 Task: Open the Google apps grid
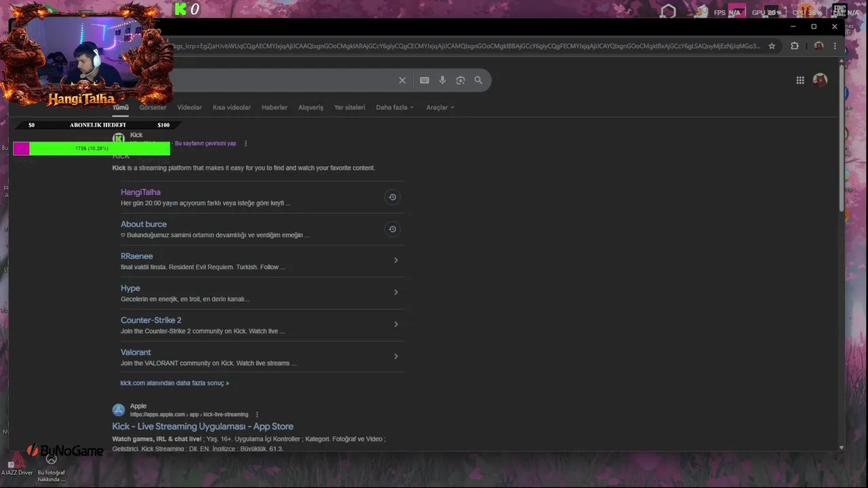(800, 80)
